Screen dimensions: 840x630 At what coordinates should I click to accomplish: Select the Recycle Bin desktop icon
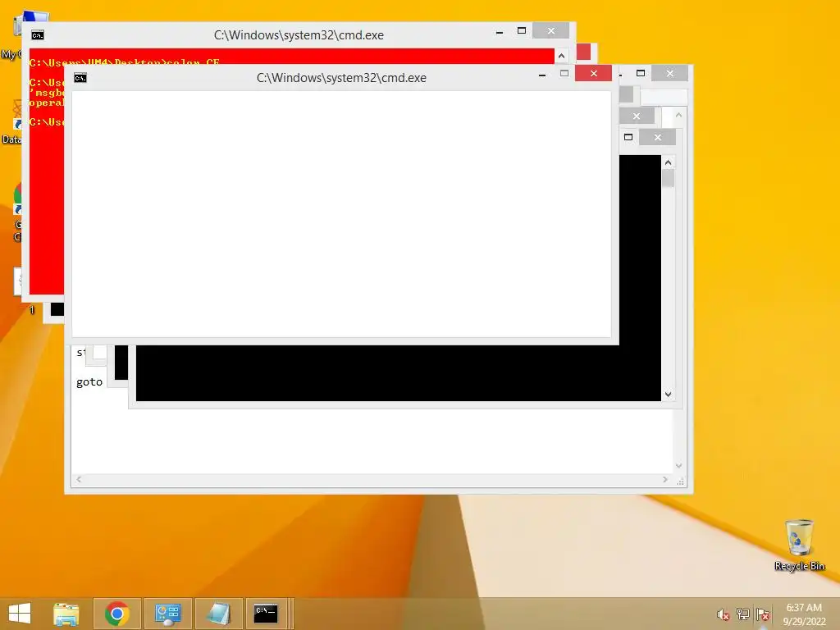(x=799, y=546)
